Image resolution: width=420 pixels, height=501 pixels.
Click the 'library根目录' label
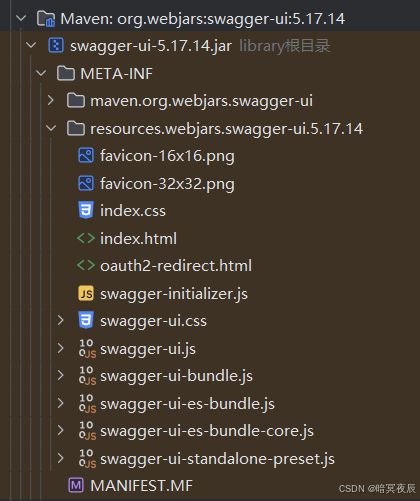click(x=285, y=46)
